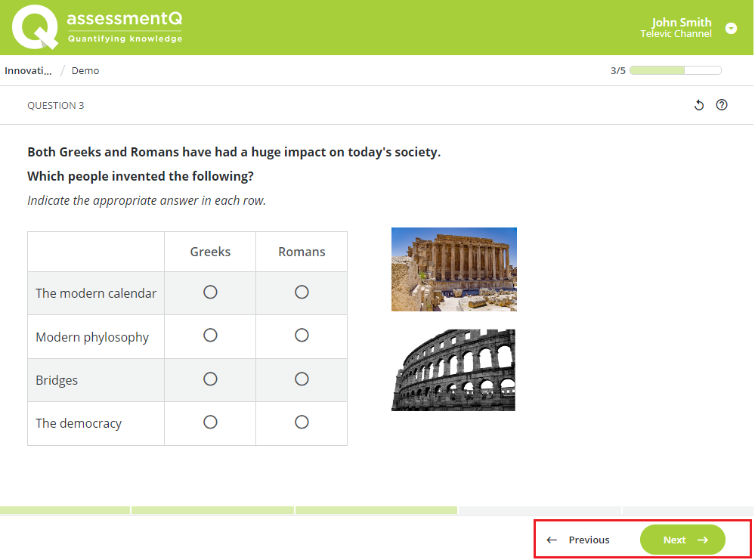
Task: Open the Innovati... breadcrumb link
Action: click(x=28, y=70)
